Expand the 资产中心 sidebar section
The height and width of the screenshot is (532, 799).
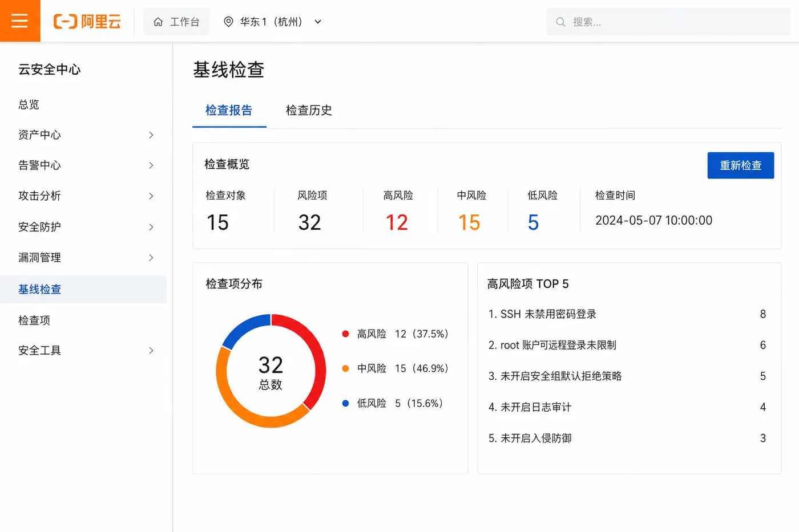pyautogui.click(x=86, y=135)
